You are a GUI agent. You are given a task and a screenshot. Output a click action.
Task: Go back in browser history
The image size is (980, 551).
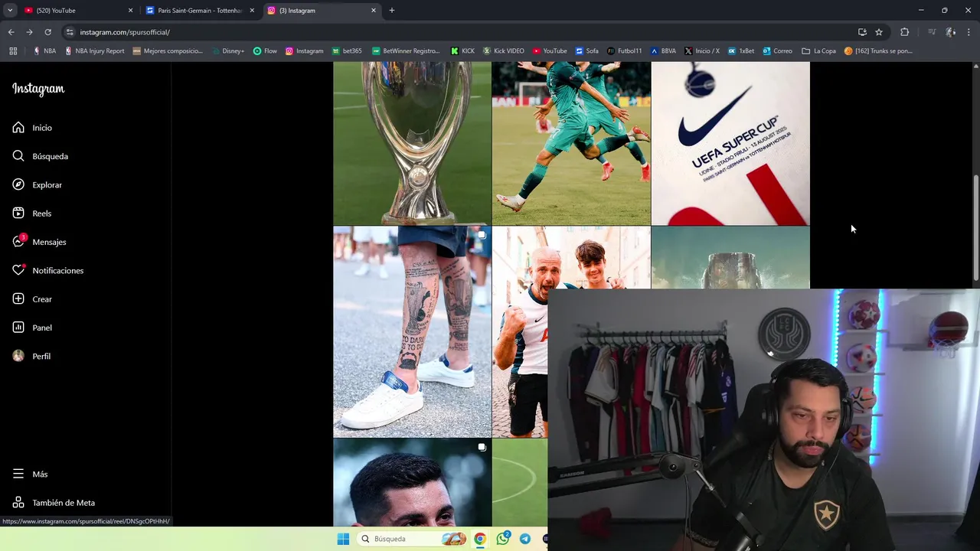(11, 32)
